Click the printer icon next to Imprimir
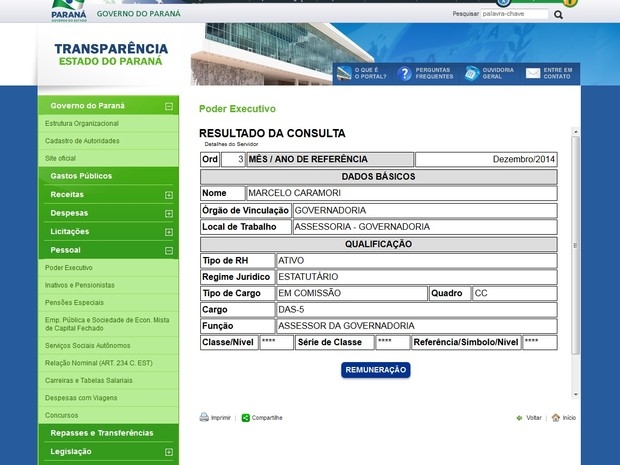The width and height of the screenshot is (620, 465). [x=204, y=418]
